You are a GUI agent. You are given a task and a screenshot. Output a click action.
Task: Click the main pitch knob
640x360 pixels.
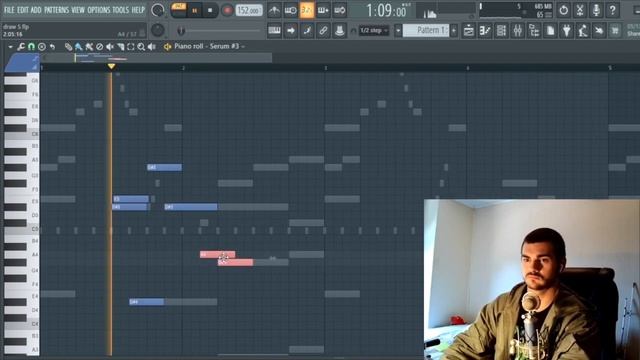[158, 30]
